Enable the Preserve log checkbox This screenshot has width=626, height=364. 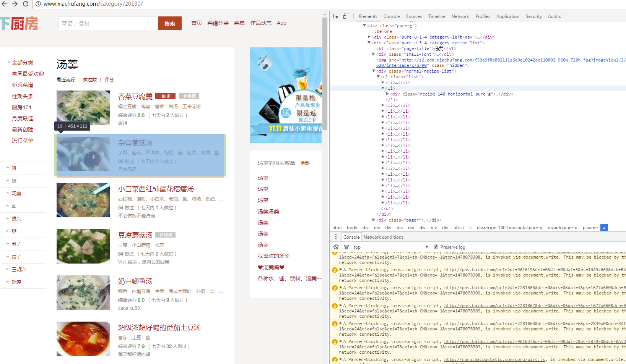tap(436, 247)
